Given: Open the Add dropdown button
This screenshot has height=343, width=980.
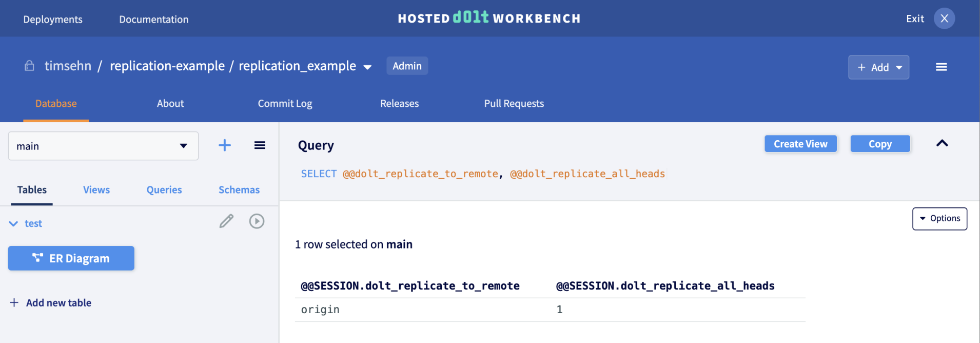Looking at the screenshot, I should (x=878, y=67).
